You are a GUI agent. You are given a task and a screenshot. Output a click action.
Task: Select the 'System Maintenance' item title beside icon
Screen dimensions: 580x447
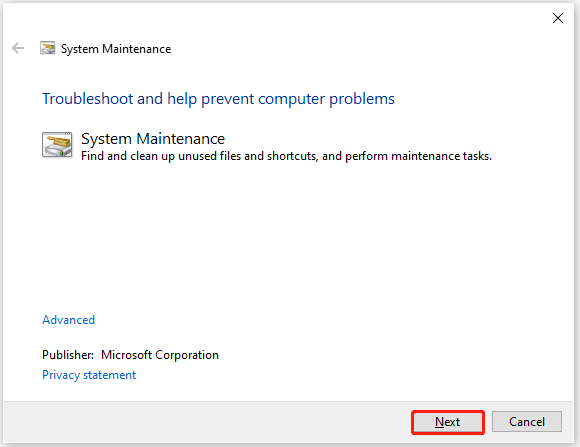[153, 139]
